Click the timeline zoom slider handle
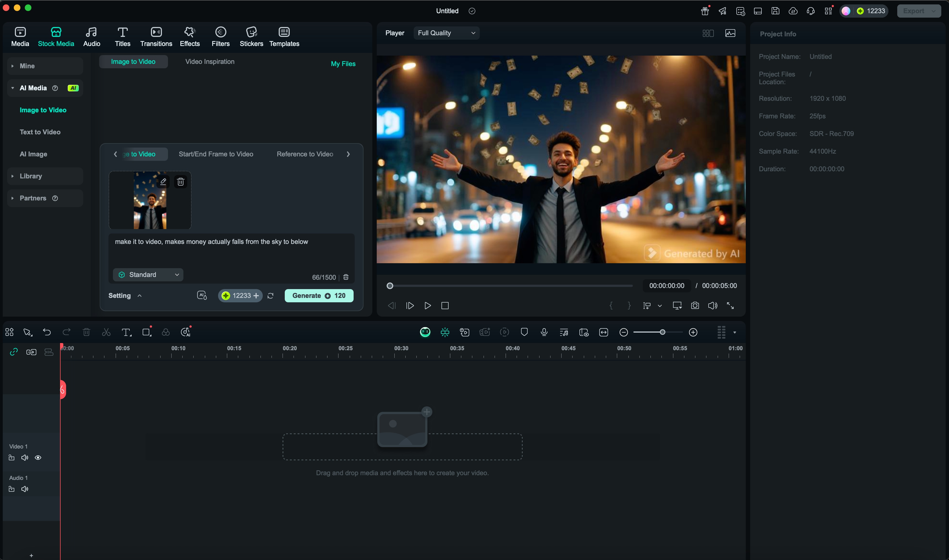Viewport: 949px width, 560px height. click(662, 332)
